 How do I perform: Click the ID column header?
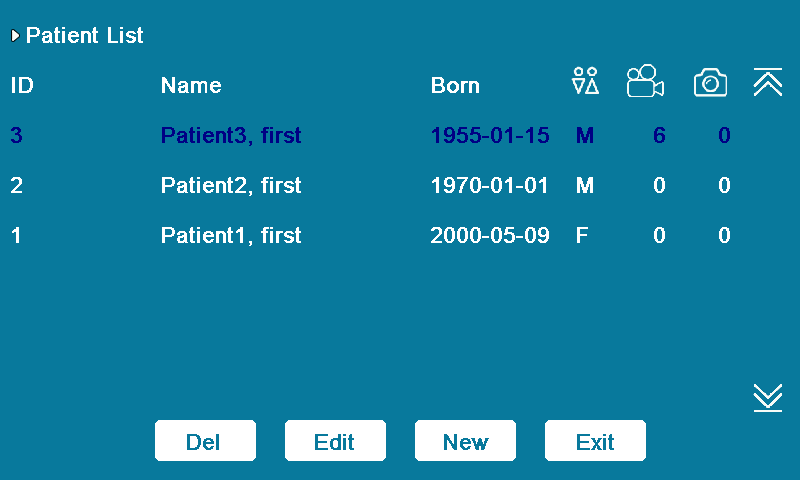pyautogui.click(x=22, y=86)
